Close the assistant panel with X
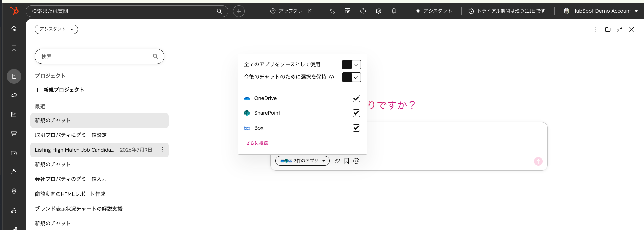The height and width of the screenshot is (230, 644). click(x=632, y=29)
